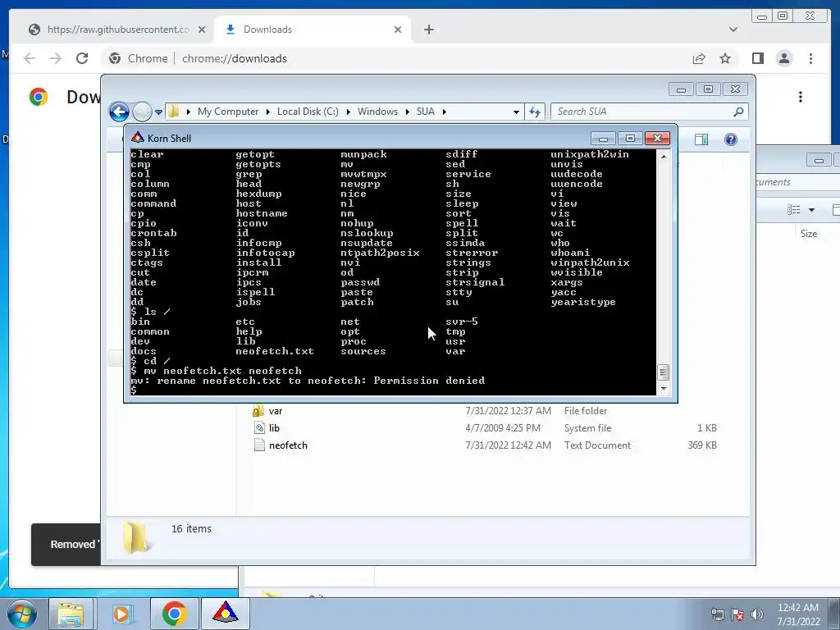The image size is (840, 630).
Task: Open Chrome three-dot menu
Action: click(x=810, y=58)
